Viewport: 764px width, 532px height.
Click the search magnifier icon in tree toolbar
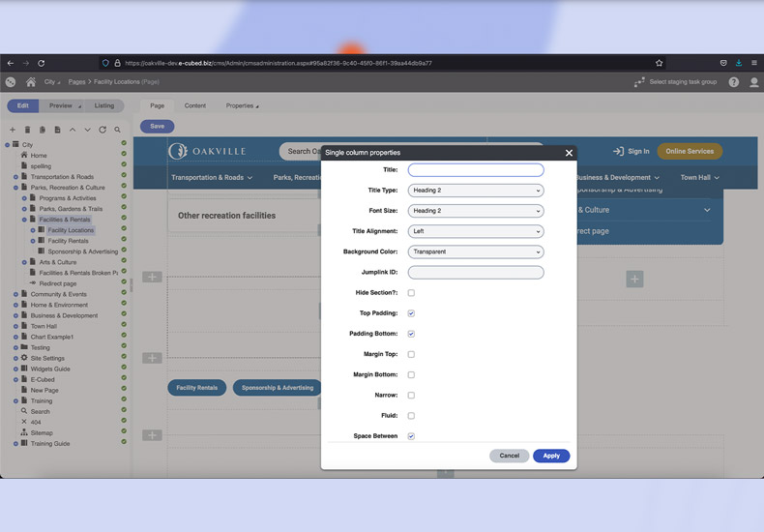pyautogui.click(x=118, y=130)
